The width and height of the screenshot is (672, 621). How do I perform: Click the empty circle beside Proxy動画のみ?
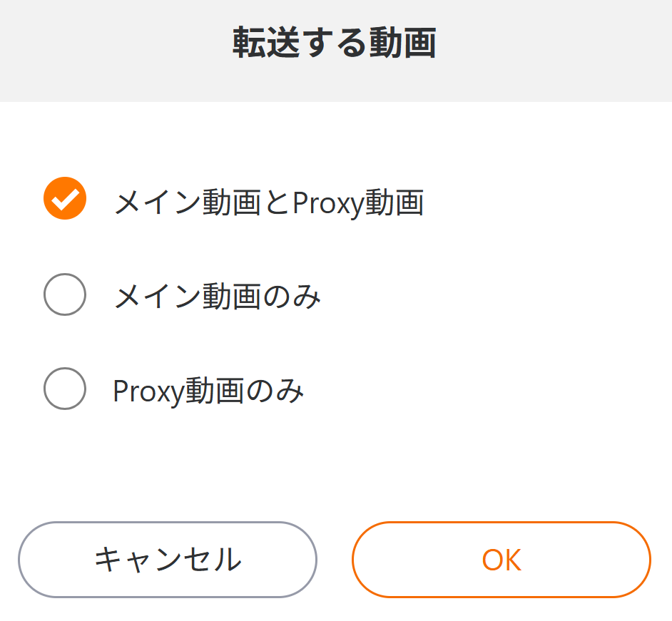[x=65, y=389]
